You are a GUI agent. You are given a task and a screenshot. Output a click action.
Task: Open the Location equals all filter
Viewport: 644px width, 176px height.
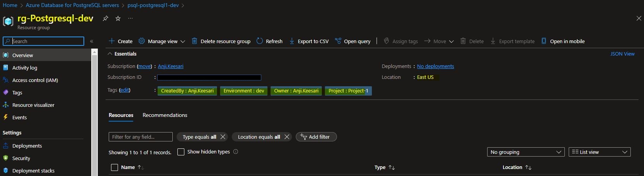coord(259,137)
